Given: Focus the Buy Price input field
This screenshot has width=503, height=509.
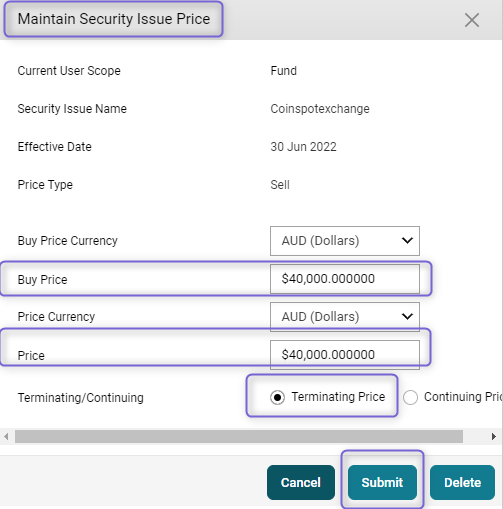Looking at the screenshot, I should click(345, 279).
